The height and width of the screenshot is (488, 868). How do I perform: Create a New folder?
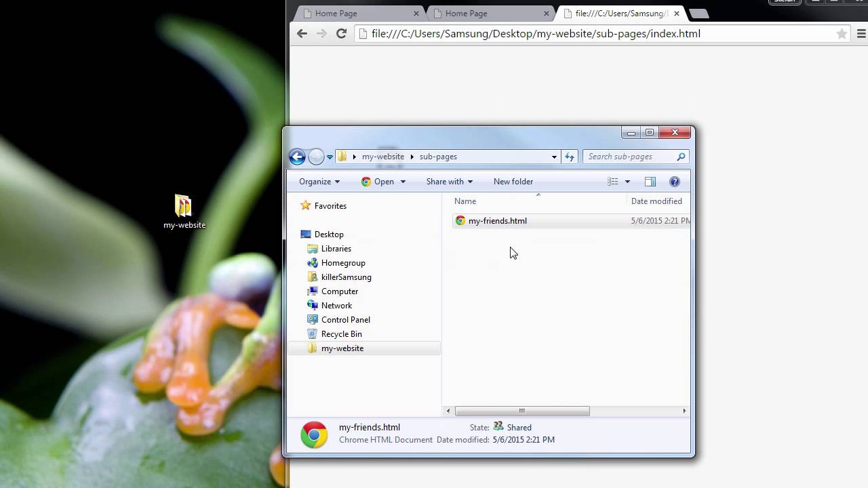click(513, 182)
